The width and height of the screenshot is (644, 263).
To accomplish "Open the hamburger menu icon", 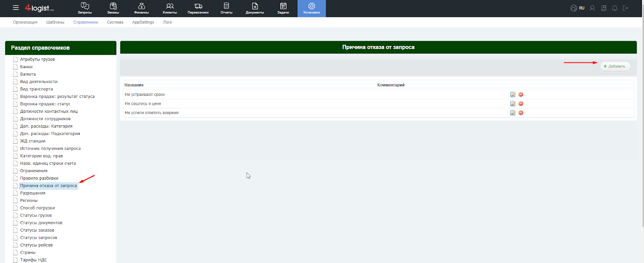I will coord(16,8).
